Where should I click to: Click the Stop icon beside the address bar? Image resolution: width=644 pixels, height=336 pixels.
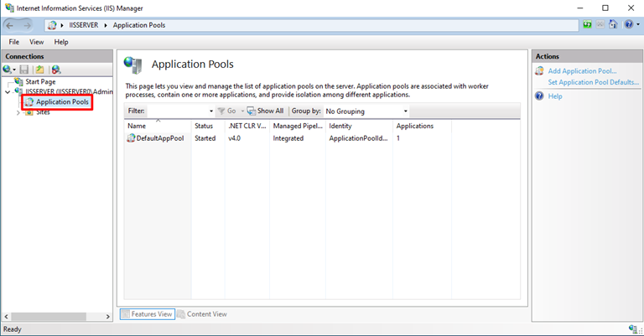(600, 24)
